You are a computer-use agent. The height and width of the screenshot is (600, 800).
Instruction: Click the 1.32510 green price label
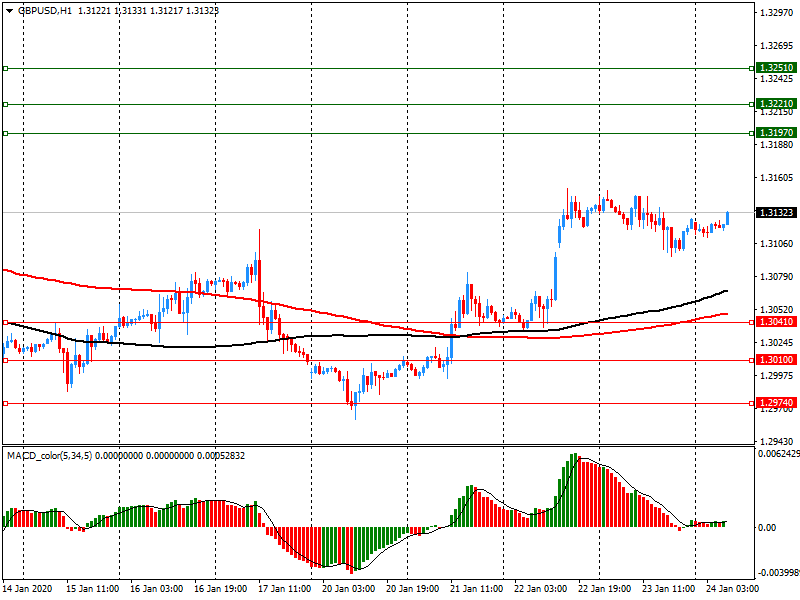776,69
